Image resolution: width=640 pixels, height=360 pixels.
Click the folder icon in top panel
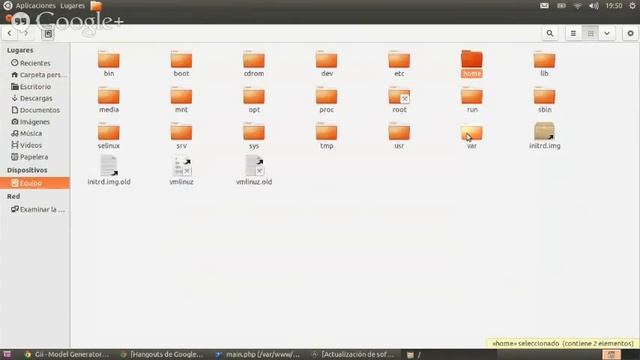96,6
